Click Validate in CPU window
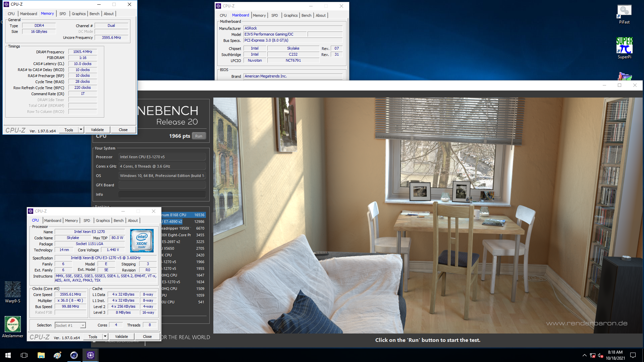 pos(121,337)
